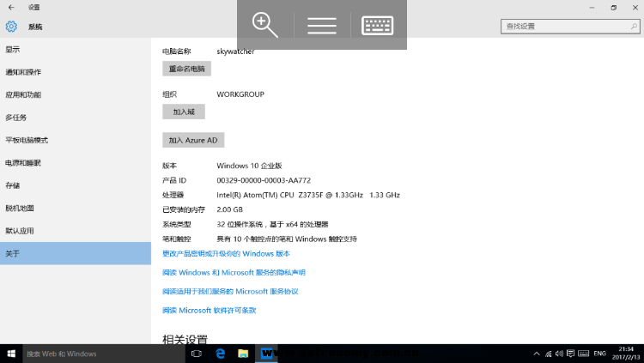The width and height of the screenshot is (644, 363).
Task: Open link 阅读 Windows 和 Microsoft 服务的隐私声明
Action: [x=234, y=273]
